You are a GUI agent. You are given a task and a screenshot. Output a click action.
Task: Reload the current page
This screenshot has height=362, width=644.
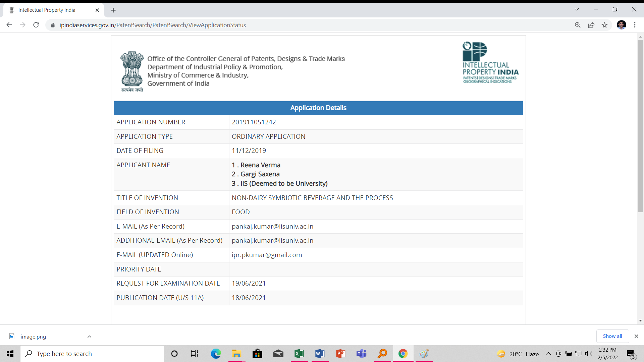tap(36, 25)
